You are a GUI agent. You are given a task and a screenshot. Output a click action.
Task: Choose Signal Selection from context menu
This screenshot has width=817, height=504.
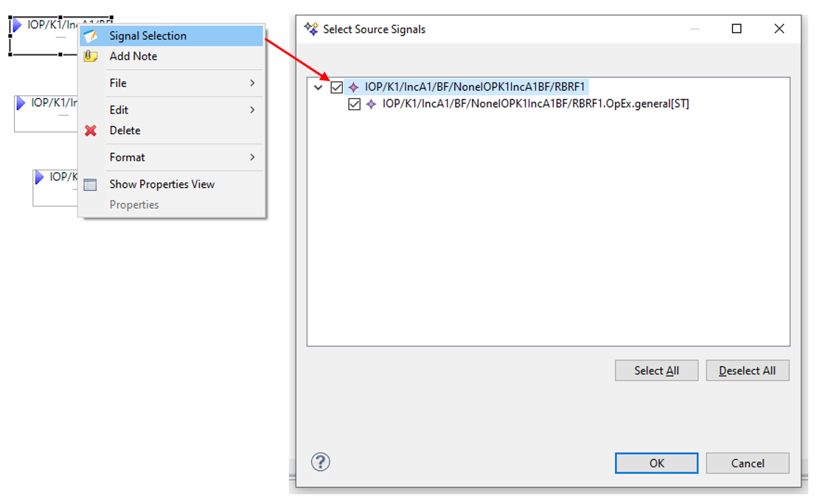tap(148, 35)
